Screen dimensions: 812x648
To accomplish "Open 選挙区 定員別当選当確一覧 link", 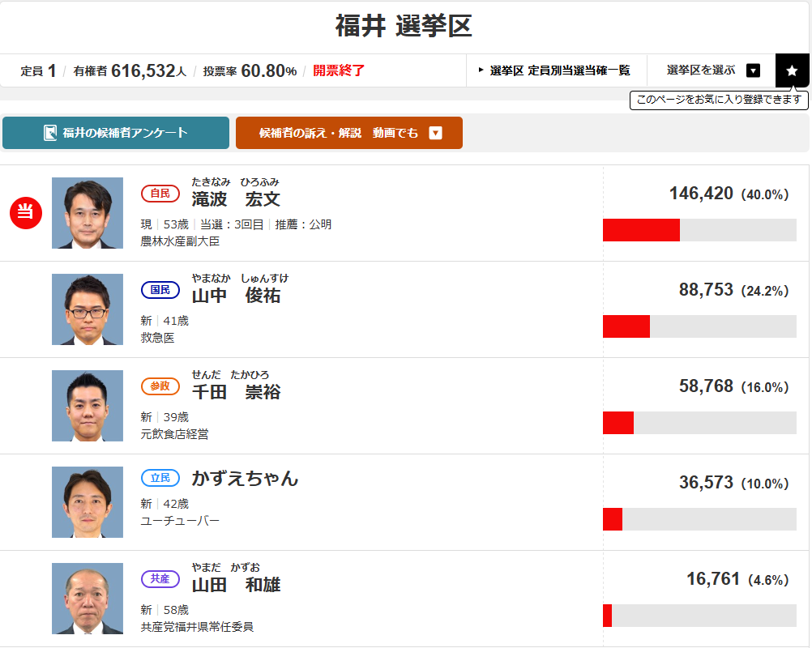I will [556, 70].
